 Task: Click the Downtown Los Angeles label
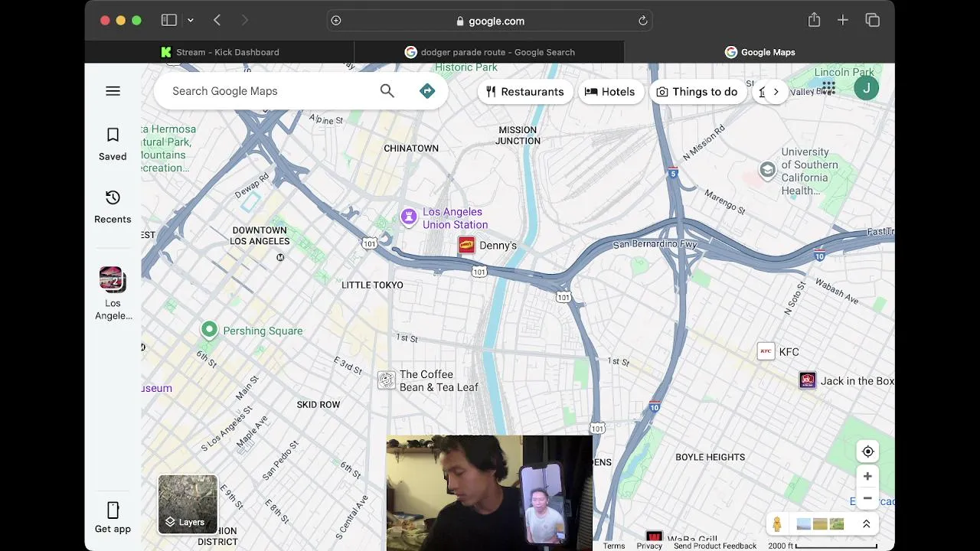point(260,236)
